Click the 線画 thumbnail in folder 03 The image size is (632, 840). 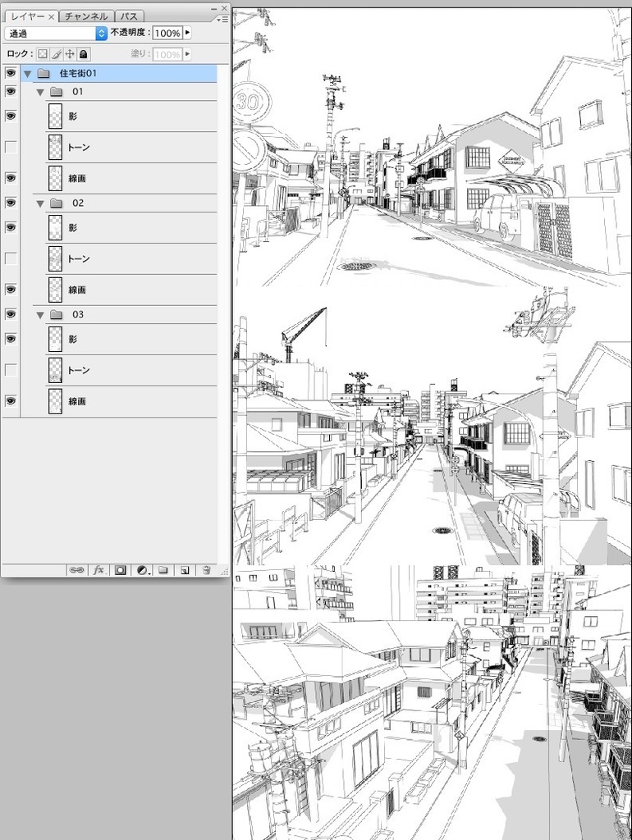(x=55, y=401)
